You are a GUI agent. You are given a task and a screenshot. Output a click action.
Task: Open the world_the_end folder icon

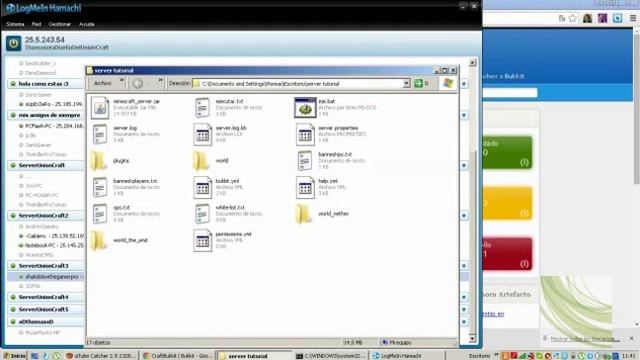click(99, 240)
